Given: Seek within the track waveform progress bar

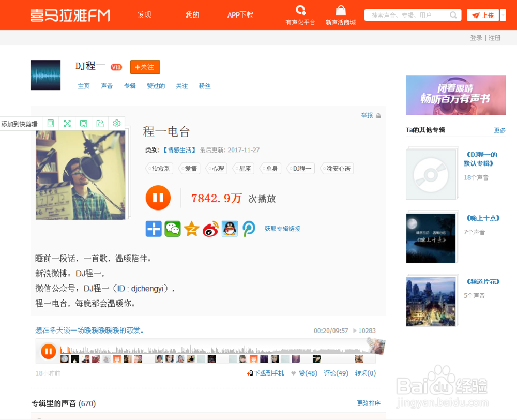Looking at the screenshot, I should pos(217,348).
